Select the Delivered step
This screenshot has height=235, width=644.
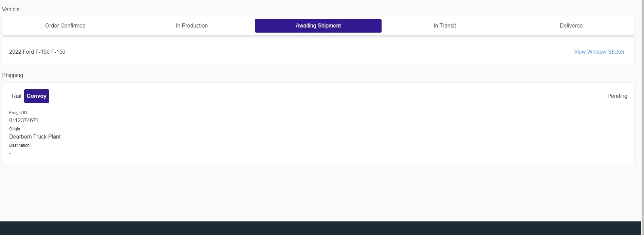point(571,26)
